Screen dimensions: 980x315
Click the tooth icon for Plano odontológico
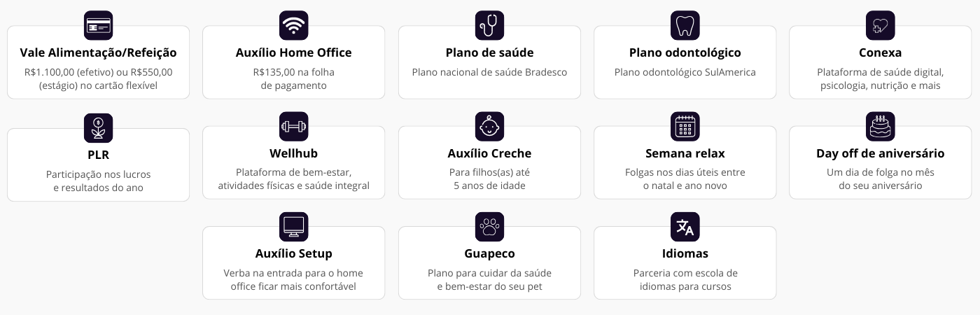(x=685, y=26)
